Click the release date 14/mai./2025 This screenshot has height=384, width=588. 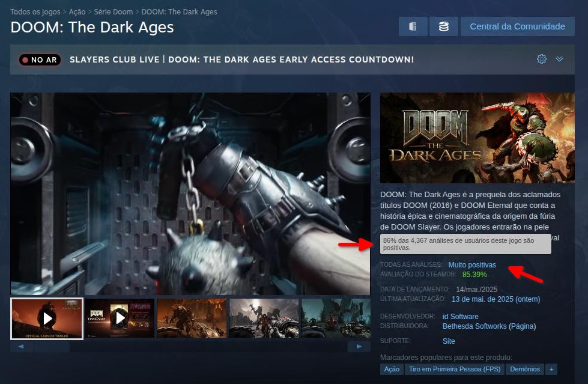point(477,290)
